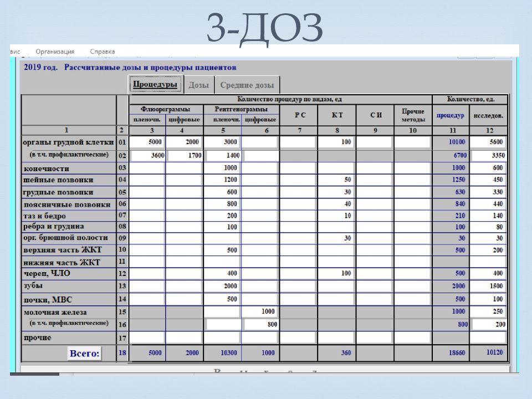Click КТ cell in органы грудной клетки row
Image resolution: width=532 pixels, height=399 pixels.
pos(336,142)
